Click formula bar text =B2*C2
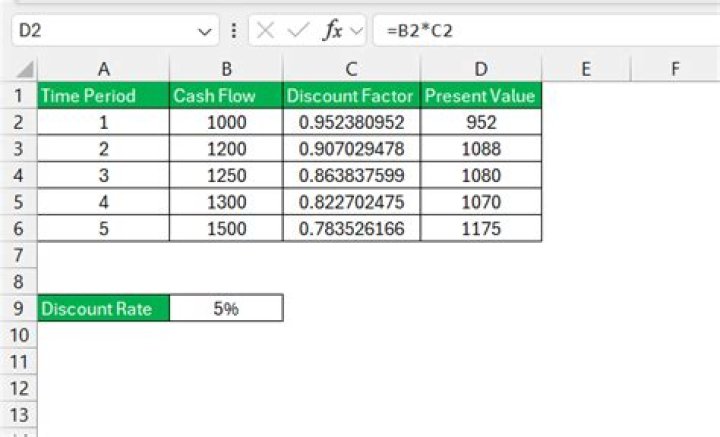Image resolution: width=720 pixels, height=437 pixels. 418,31
